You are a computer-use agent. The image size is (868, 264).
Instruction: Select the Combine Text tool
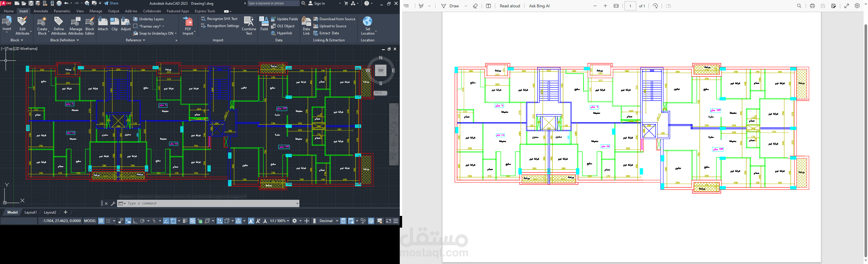[249, 25]
